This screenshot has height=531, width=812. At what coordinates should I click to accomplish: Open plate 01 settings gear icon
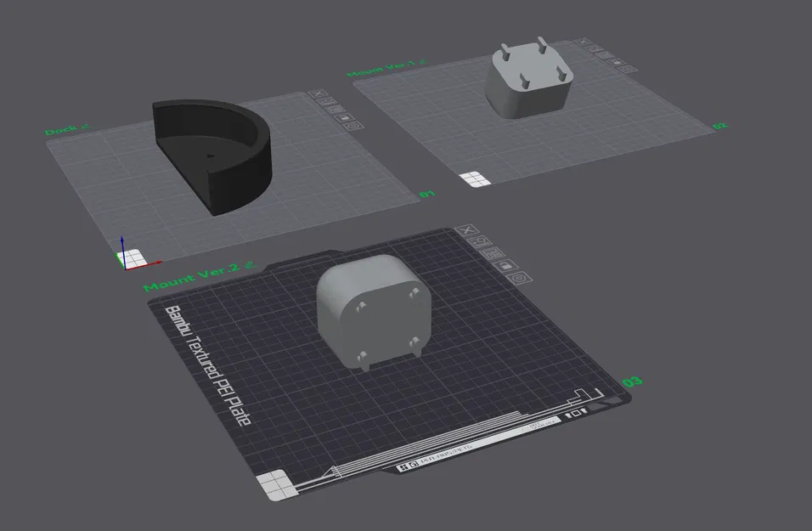click(355, 126)
